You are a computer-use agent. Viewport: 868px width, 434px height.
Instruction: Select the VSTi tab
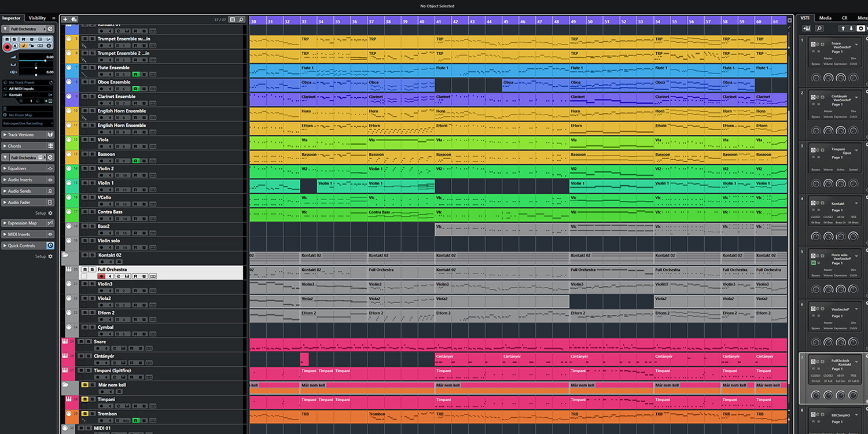click(x=805, y=18)
